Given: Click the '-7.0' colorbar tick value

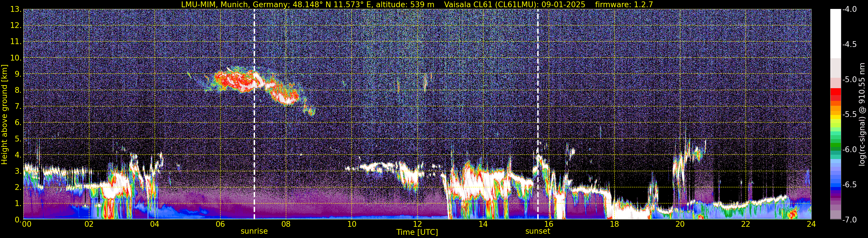Looking at the screenshot, I should click(x=849, y=220).
